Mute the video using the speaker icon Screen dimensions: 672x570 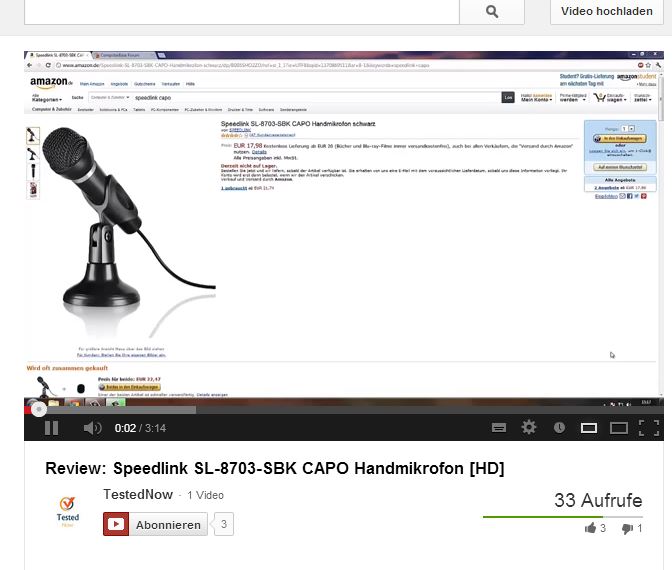click(93, 428)
